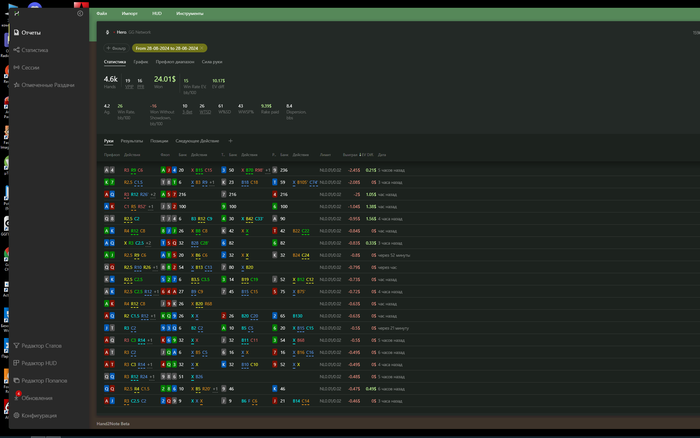Select the Руки tab
Viewport: 700px width, 438px height.
pyautogui.click(x=108, y=141)
